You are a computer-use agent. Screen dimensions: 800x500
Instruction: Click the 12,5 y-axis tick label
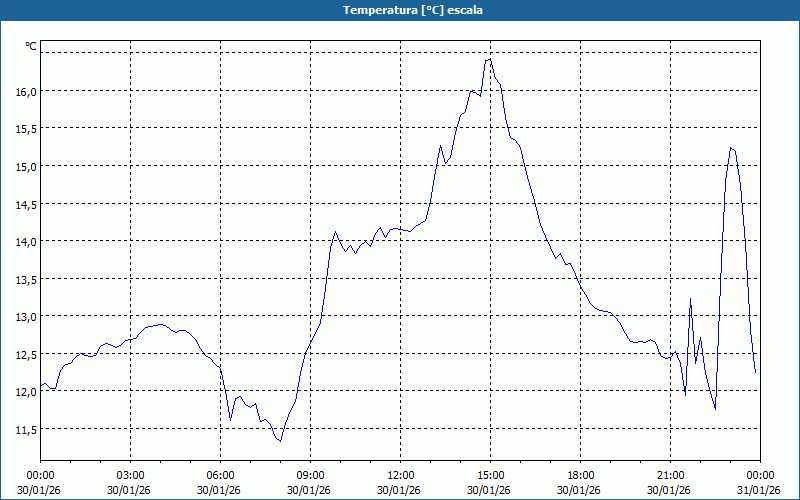pyautogui.click(x=25, y=354)
